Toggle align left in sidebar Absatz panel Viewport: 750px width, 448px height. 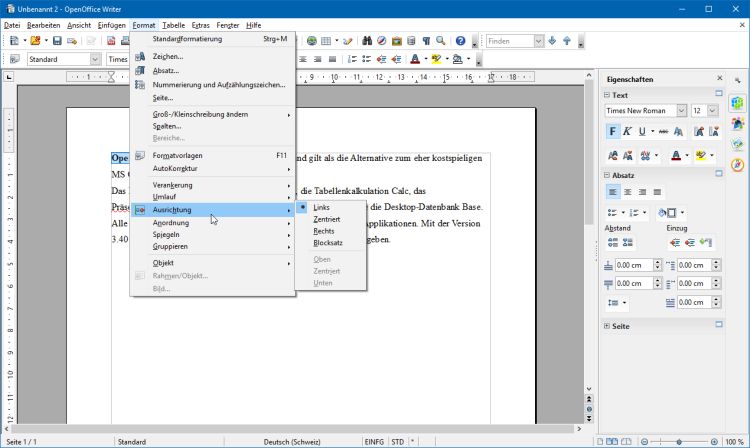613,192
